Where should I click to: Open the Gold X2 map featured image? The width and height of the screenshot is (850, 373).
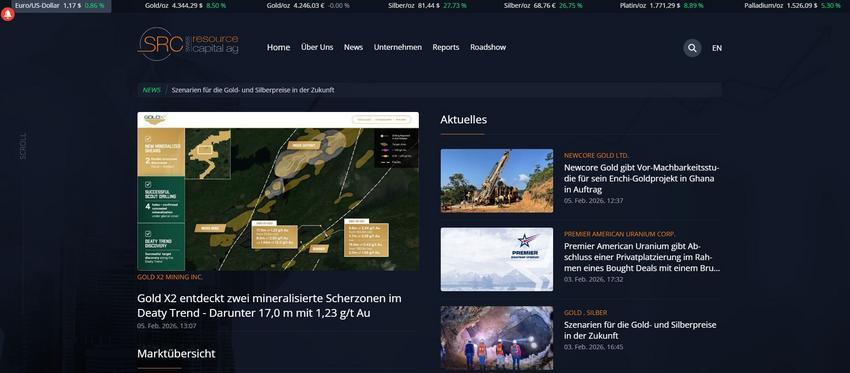[278, 191]
